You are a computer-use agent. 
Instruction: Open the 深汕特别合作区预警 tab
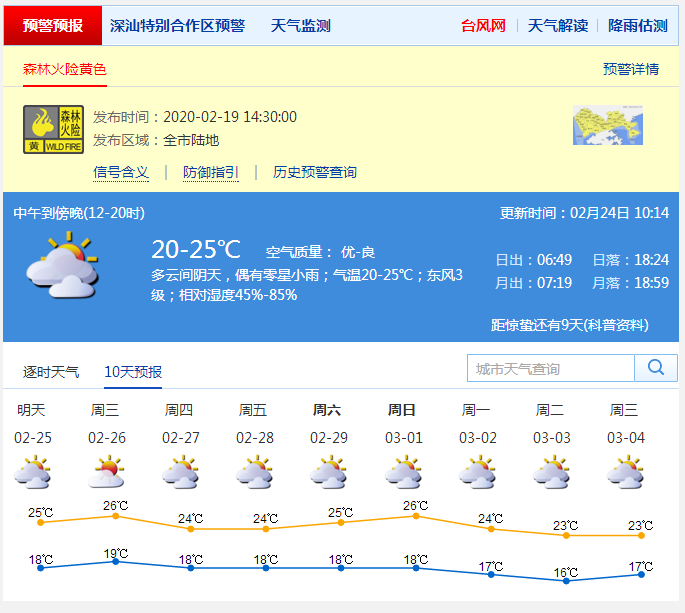coord(177,26)
